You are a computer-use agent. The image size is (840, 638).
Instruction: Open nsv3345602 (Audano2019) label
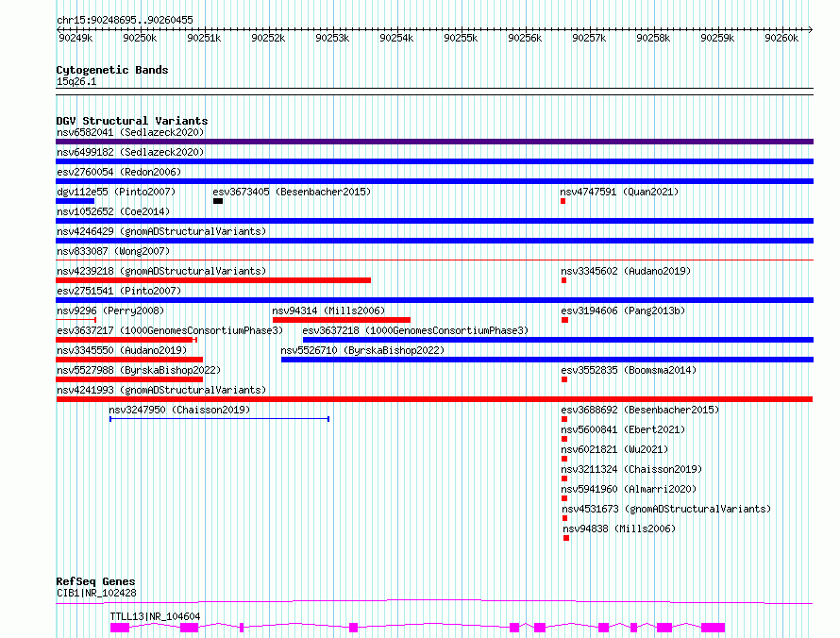click(626, 271)
